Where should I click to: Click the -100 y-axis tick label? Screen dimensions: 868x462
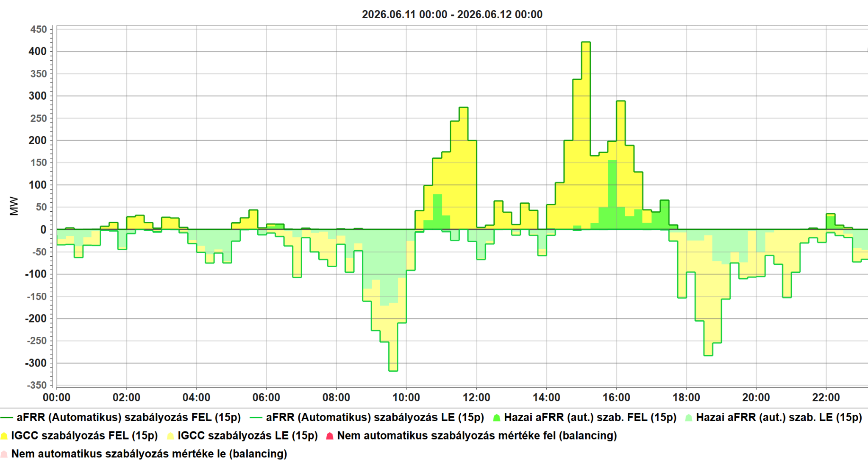click(x=36, y=274)
